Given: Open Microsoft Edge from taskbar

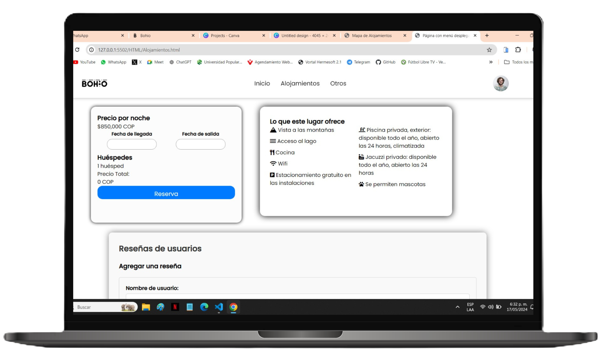Looking at the screenshot, I should coord(204,307).
